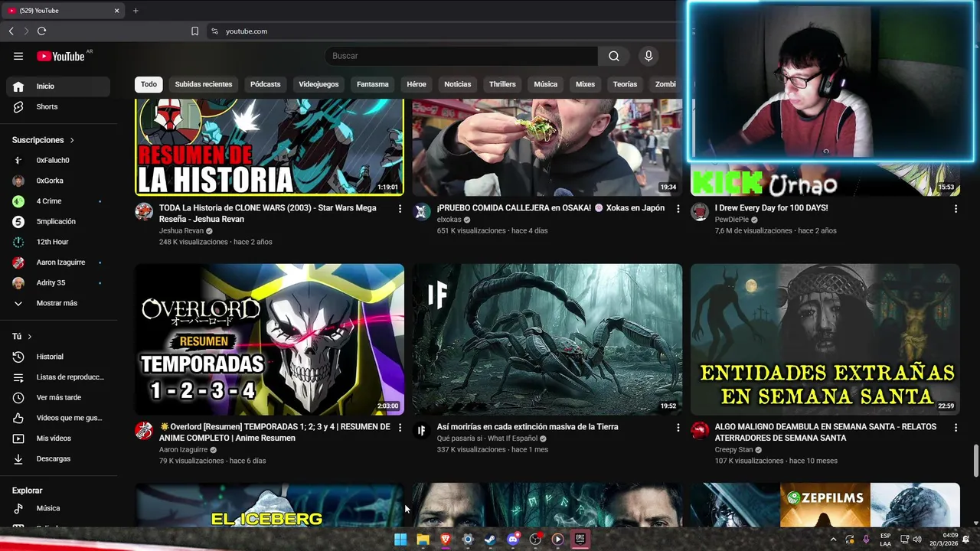Close the YouTube browser tab
Viewport: 980px width, 551px height.
(x=117, y=11)
